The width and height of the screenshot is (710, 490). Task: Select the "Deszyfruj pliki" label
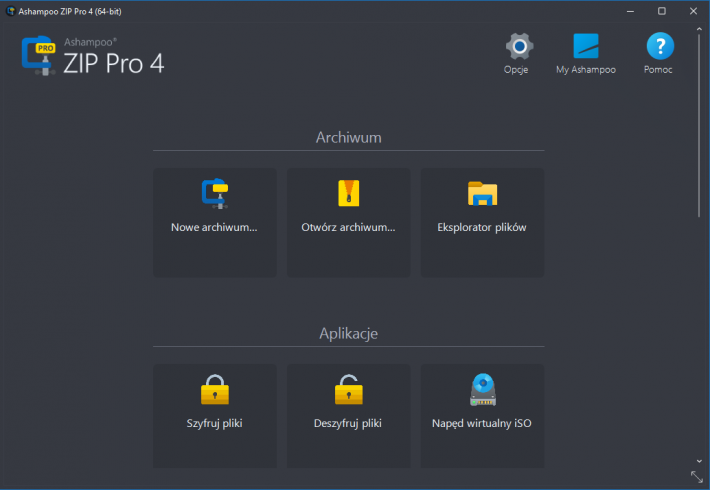(x=348, y=423)
